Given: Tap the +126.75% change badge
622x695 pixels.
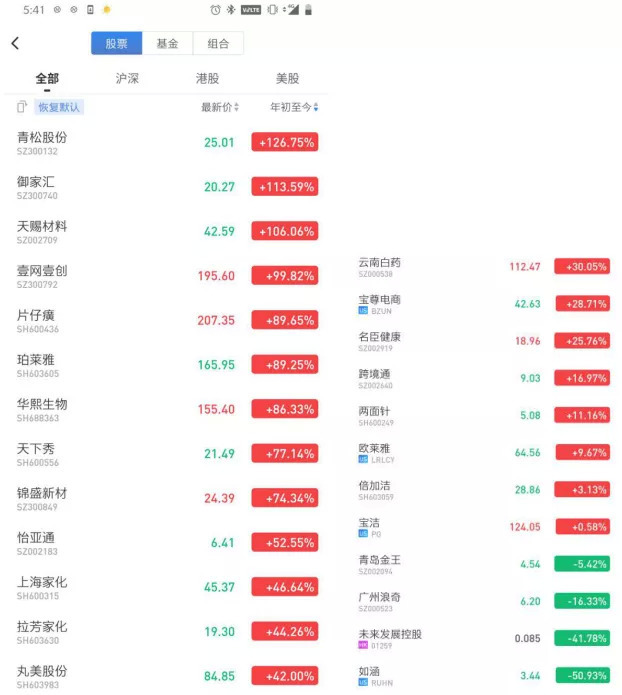Looking at the screenshot, I should click(x=285, y=142).
